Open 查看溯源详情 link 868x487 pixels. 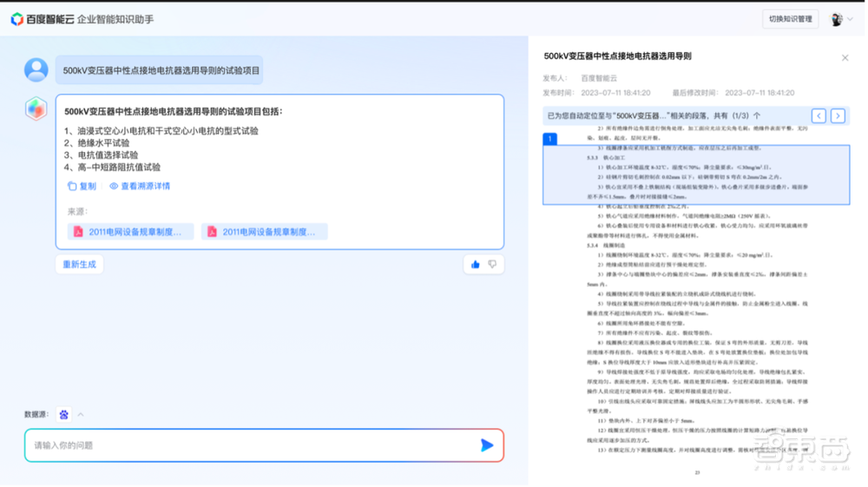(x=140, y=187)
